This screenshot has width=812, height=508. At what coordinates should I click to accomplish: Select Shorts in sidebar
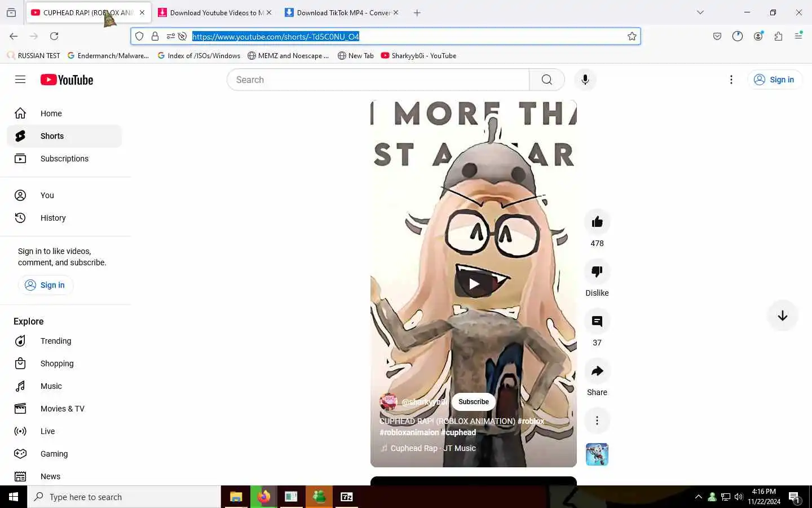[x=64, y=136]
